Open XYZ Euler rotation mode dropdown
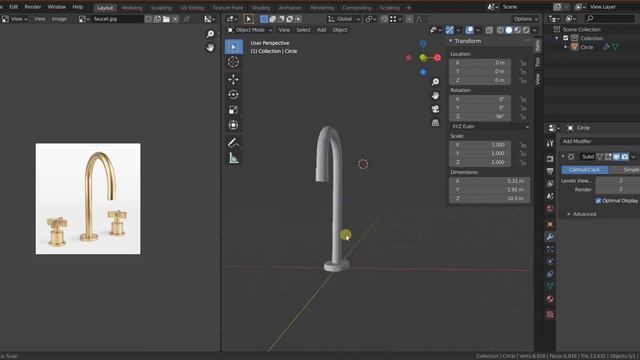Screen dimensions: 640x360 tap(490, 127)
